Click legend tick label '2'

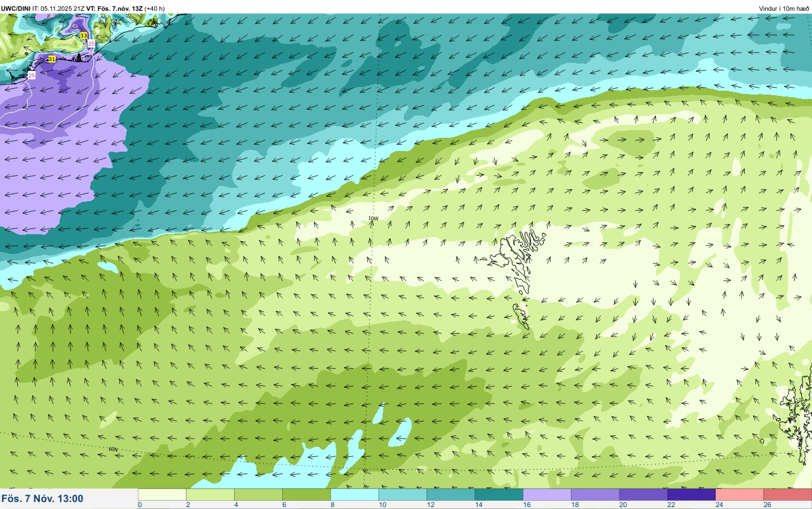coord(188,505)
